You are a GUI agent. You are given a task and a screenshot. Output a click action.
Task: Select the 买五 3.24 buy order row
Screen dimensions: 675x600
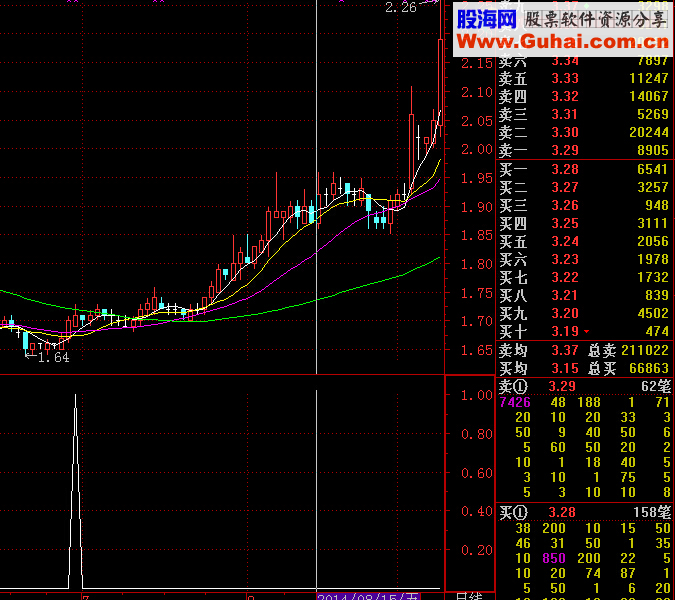[x=583, y=242]
